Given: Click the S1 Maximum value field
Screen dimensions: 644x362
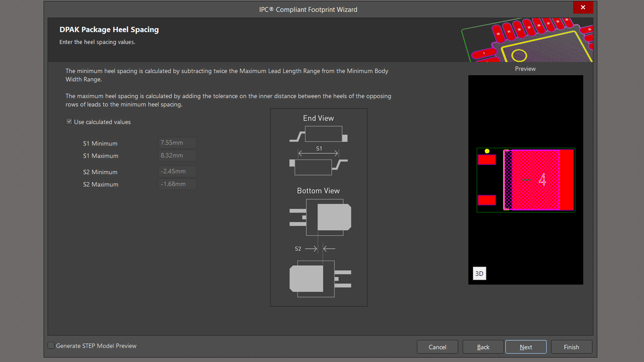Looking at the screenshot, I should pos(177,156).
